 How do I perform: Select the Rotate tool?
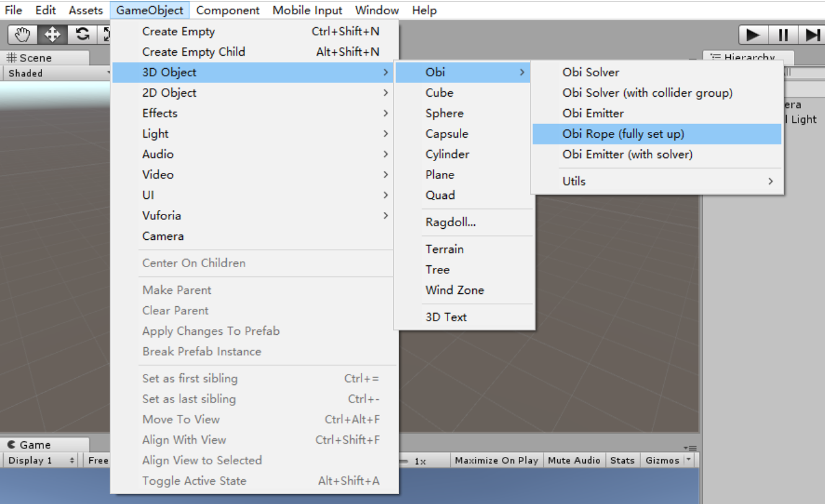(x=82, y=34)
